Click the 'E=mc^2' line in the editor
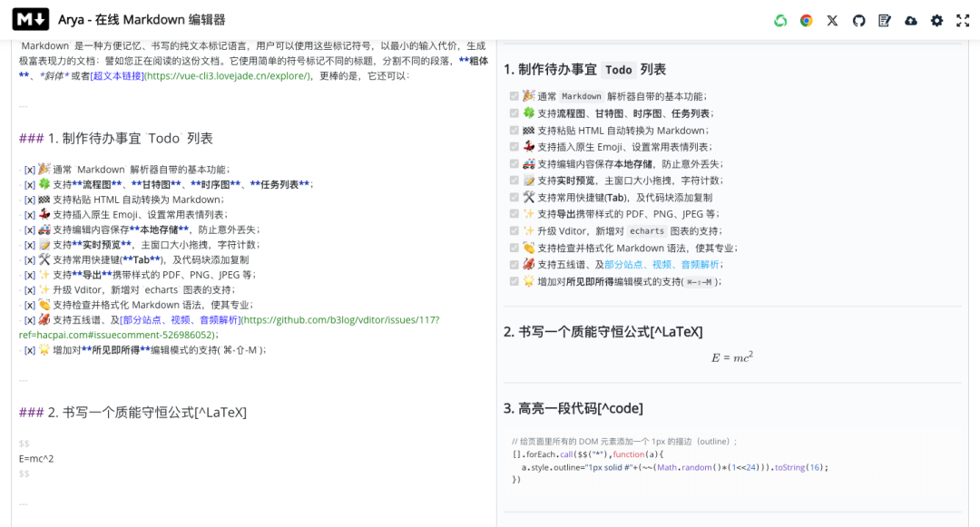Viewport: 980px width, 527px height. 36,458
